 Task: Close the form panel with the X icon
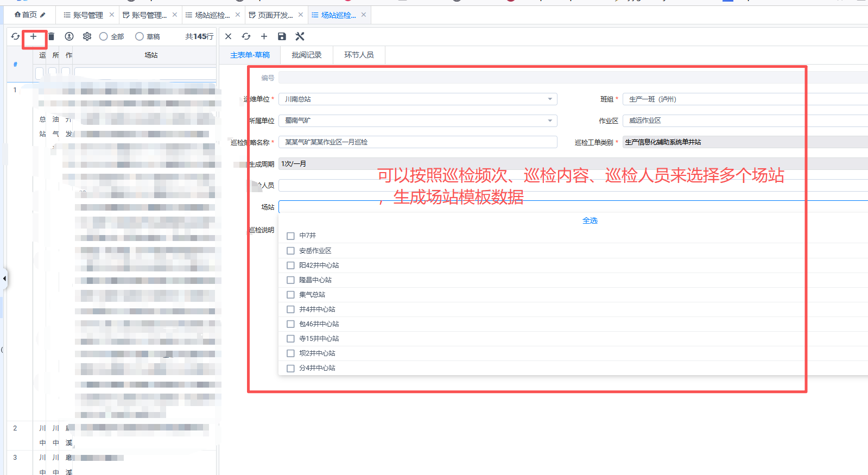(x=229, y=36)
